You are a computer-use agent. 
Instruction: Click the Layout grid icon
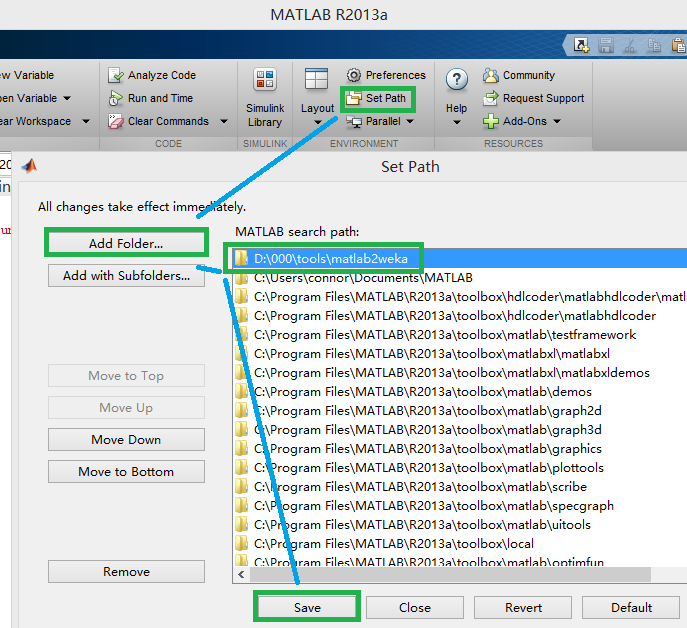coord(316,79)
